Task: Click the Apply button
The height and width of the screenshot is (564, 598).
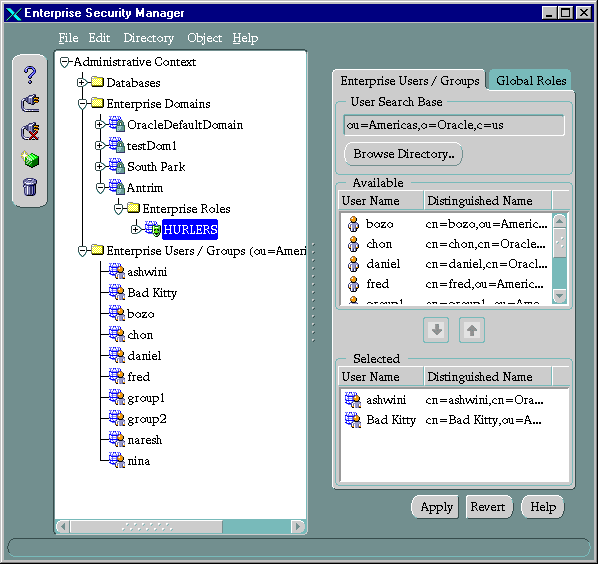Action: click(436, 507)
